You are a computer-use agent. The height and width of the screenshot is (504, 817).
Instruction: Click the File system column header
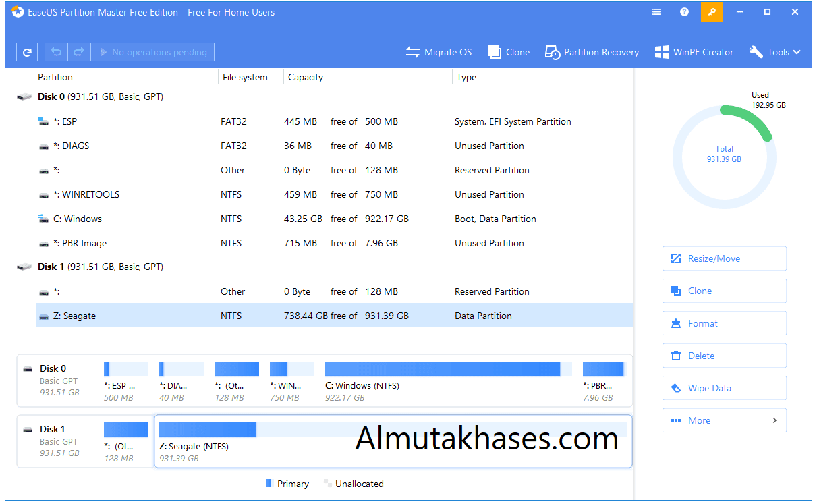click(245, 77)
